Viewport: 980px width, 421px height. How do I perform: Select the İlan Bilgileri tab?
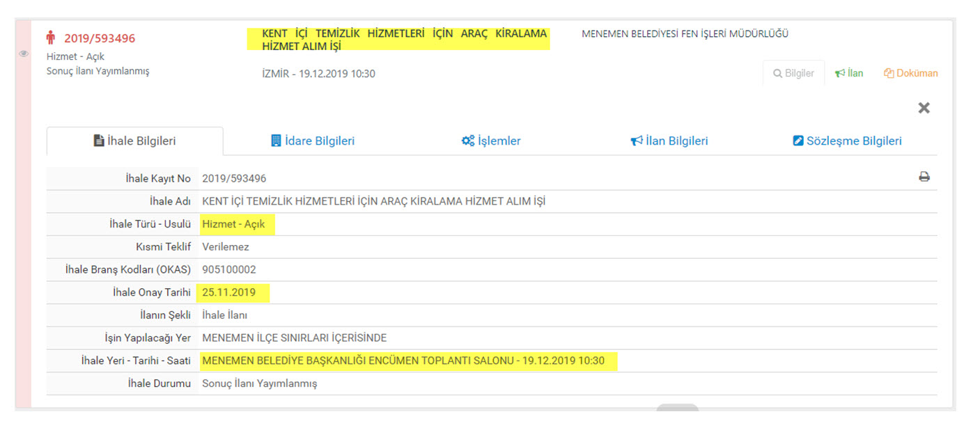669,141
